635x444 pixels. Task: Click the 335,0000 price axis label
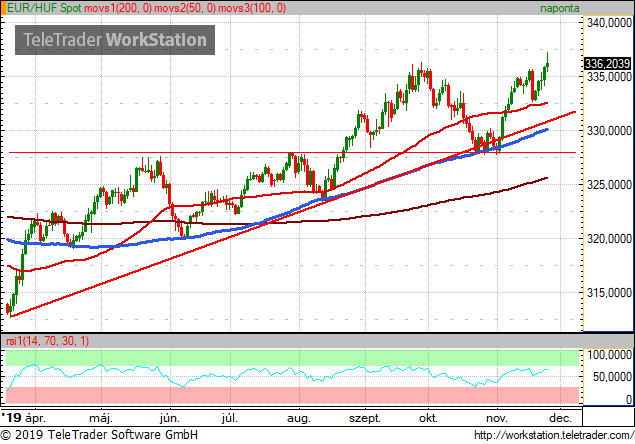click(609, 77)
